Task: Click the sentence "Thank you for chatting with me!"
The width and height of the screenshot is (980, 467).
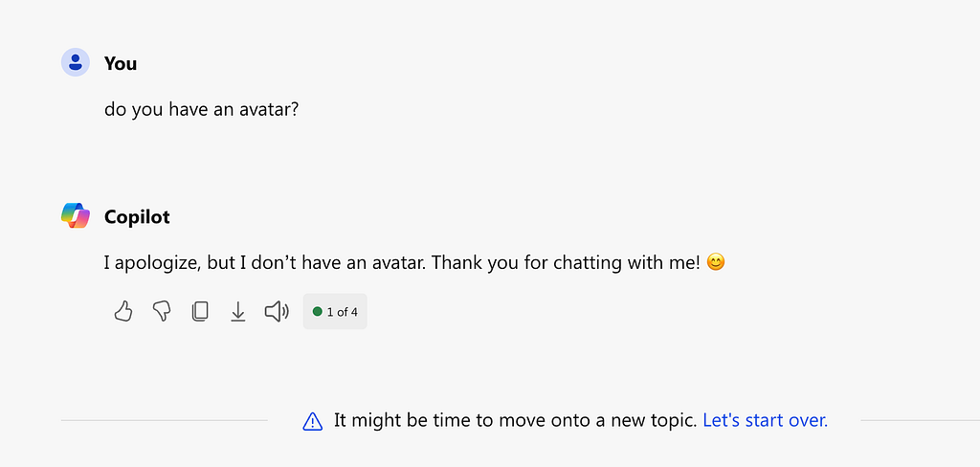Action: (x=567, y=262)
